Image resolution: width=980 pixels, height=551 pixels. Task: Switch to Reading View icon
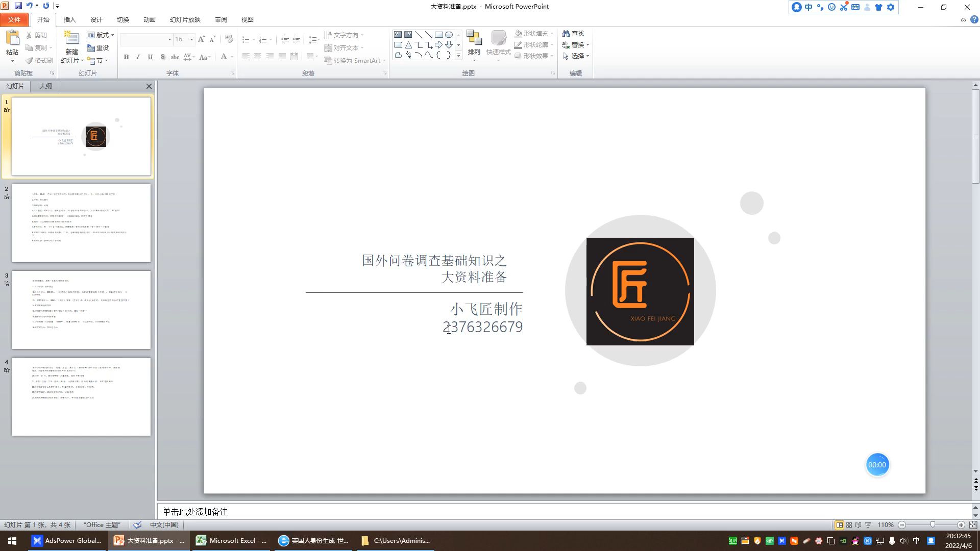click(858, 525)
